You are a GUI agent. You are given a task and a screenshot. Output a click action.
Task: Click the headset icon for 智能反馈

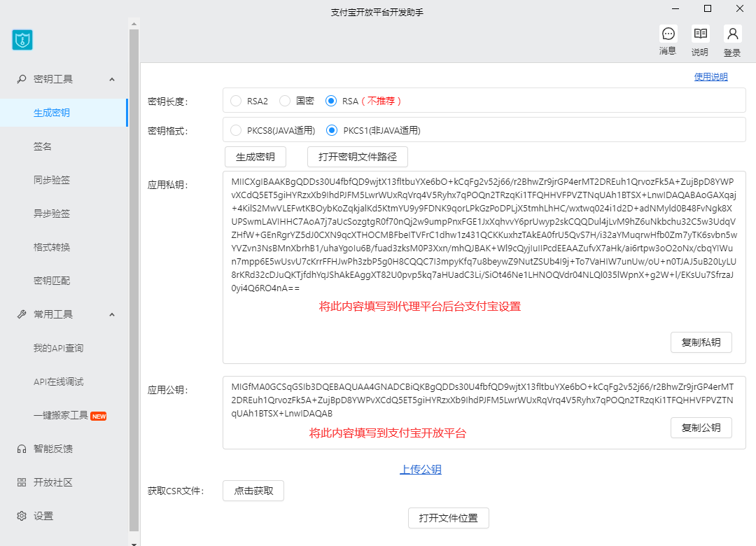click(x=22, y=449)
